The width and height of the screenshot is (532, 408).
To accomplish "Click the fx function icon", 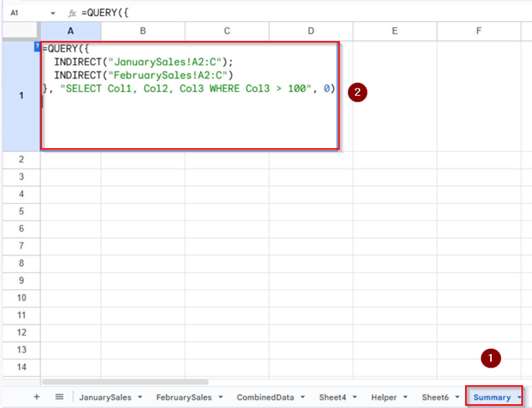I will (72, 13).
